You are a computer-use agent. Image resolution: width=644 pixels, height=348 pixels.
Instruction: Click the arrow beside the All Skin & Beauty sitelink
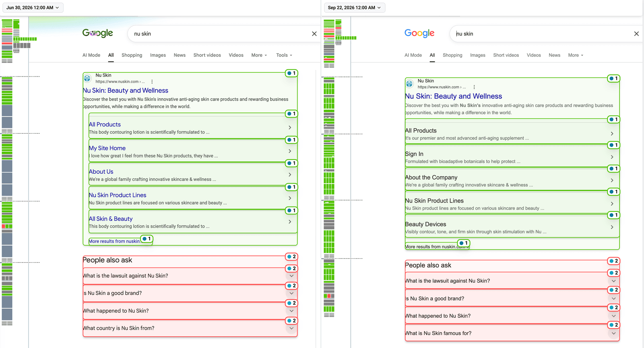[x=290, y=222]
